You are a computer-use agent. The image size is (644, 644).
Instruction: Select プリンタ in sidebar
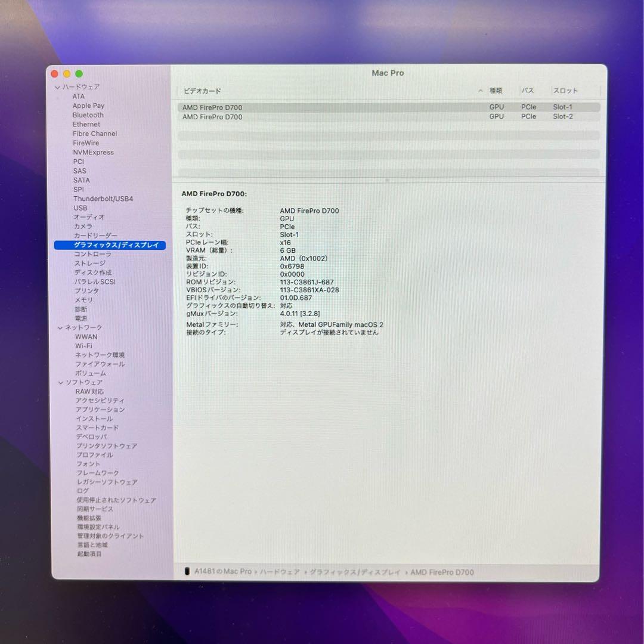pyautogui.click(x=86, y=291)
